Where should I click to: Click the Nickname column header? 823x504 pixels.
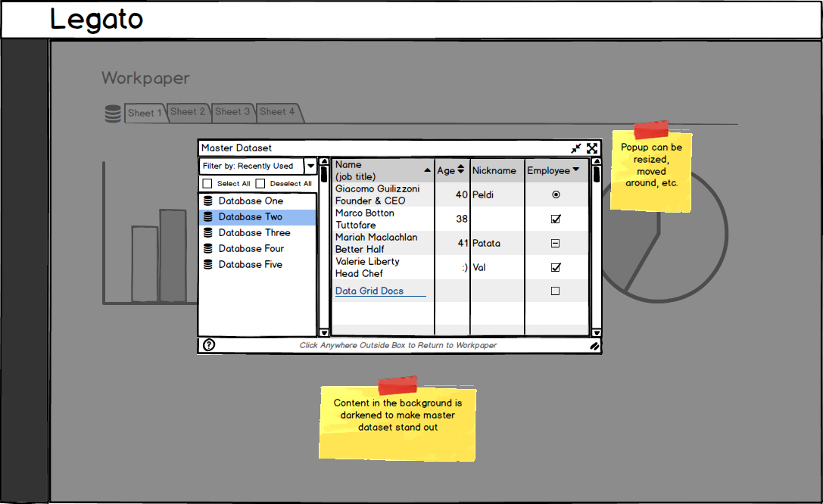pos(497,170)
